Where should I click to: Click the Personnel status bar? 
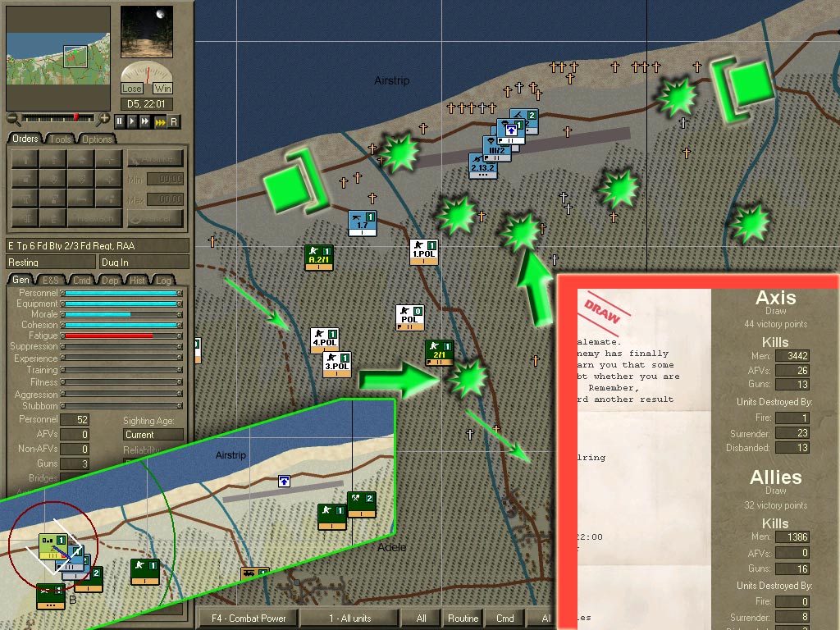tap(121, 293)
